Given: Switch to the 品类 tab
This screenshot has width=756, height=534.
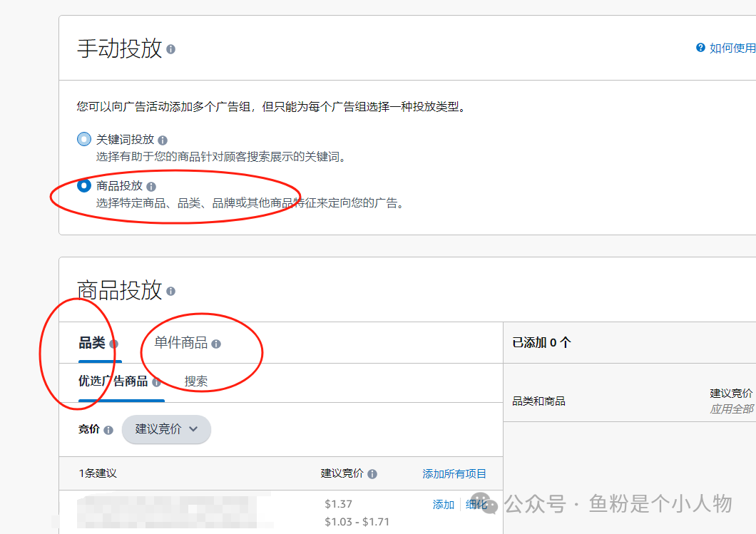Looking at the screenshot, I should coord(91,343).
